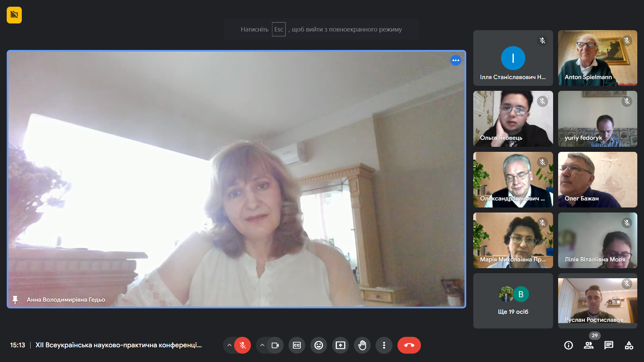Raise your hand
This screenshot has width=644, height=362.
[362, 345]
